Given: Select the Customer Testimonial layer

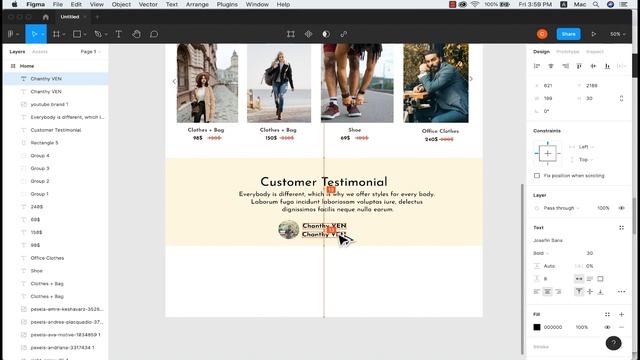Looking at the screenshot, I should [x=56, y=130].
